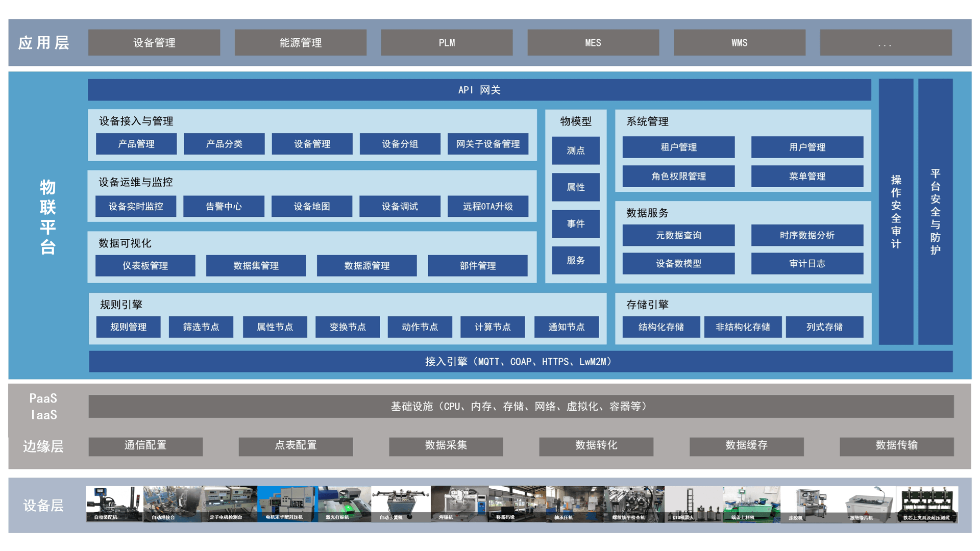The image size is (980, 551).
Task: Select the 列式存储 box
Action: pyautogui.click(x=824, y=327)
